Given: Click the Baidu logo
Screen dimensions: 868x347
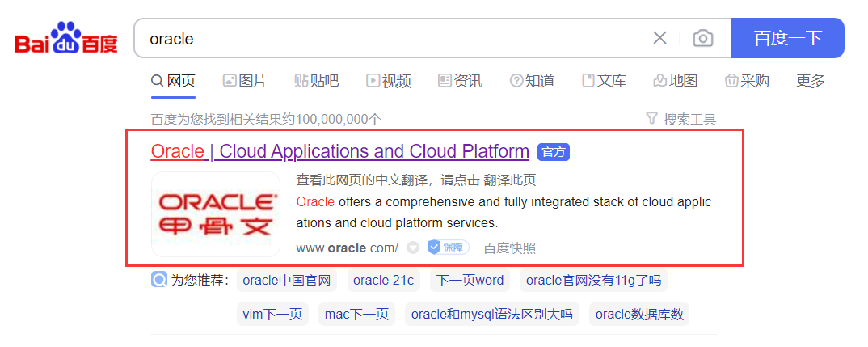Looking at the screenshot, I should point(66,38).
